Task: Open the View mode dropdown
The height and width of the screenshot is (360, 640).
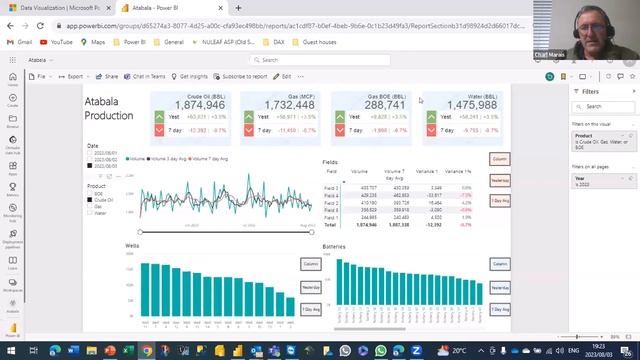Action: tap(585, 76)
